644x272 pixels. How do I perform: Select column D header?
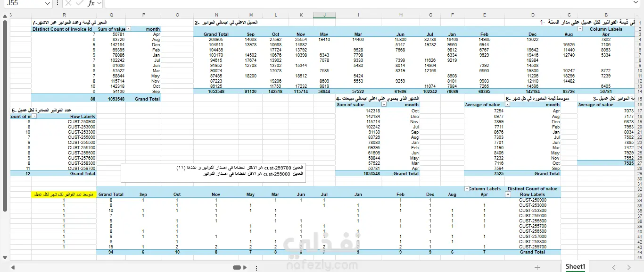[x=533, y=15]
